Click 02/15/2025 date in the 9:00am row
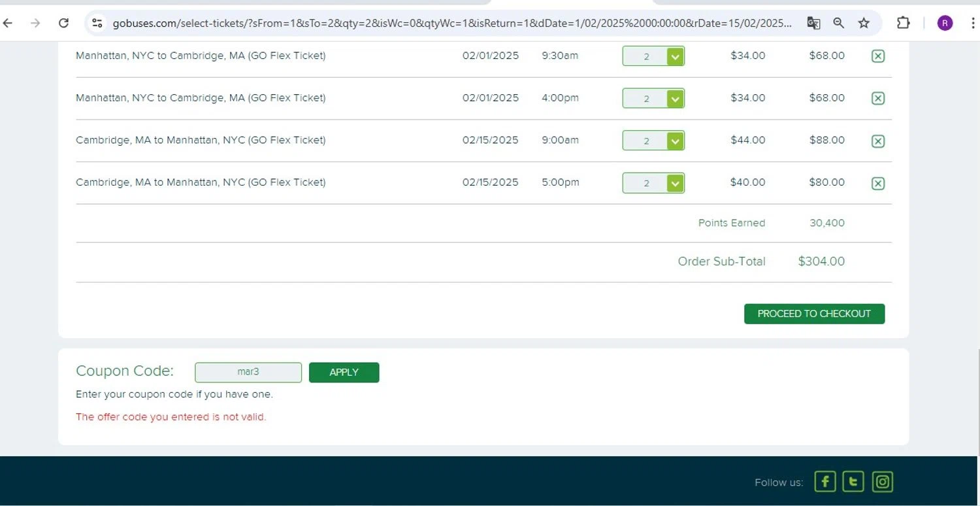The height and width of the screenshot is (506, 980). point(491,140)
